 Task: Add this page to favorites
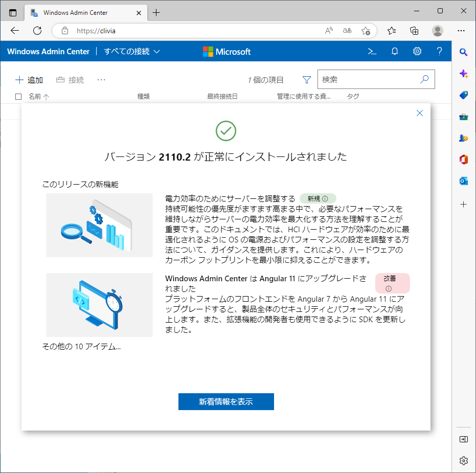[366, 31]
